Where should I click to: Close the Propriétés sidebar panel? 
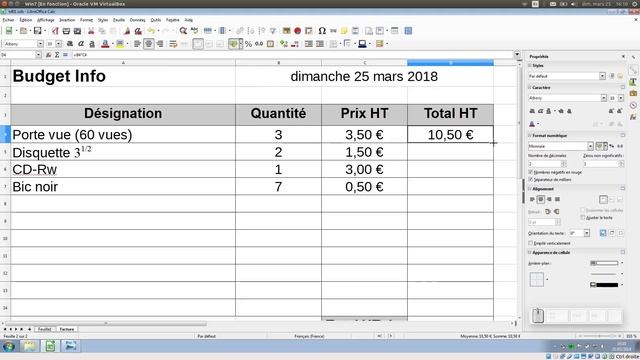pos(623,56)
